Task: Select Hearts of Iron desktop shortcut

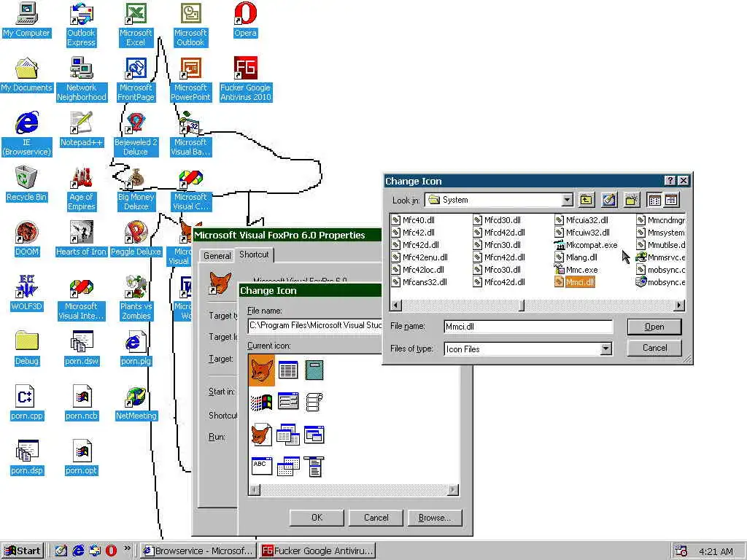Action: pyautogui.click(x=81, y=239)
